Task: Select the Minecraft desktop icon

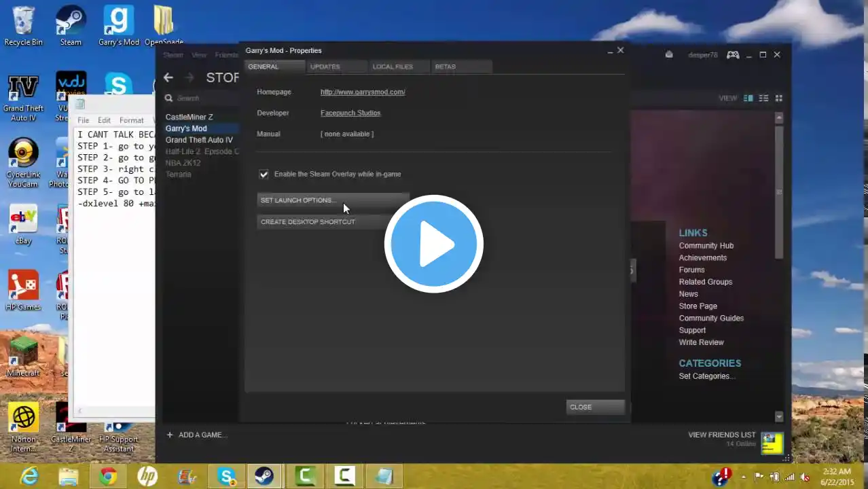Action: click(x=23, y=357)
